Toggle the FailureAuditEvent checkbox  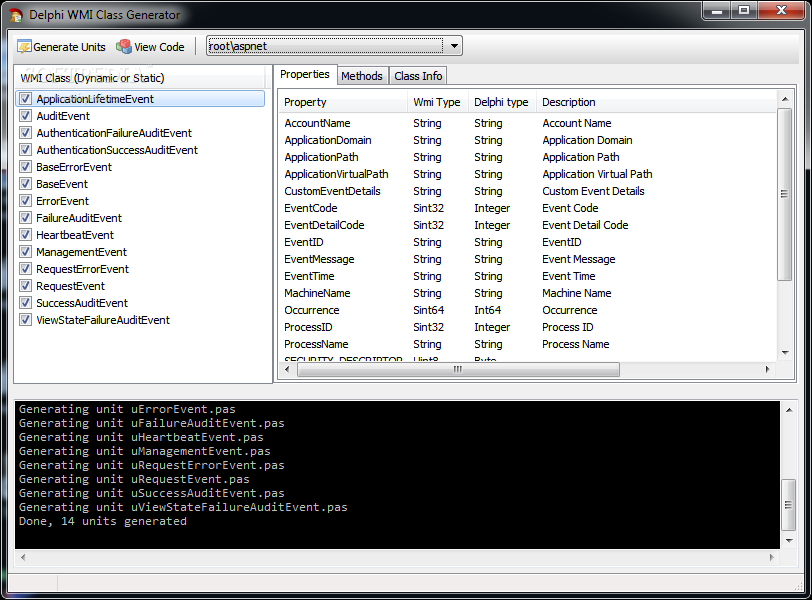point(25,217)
